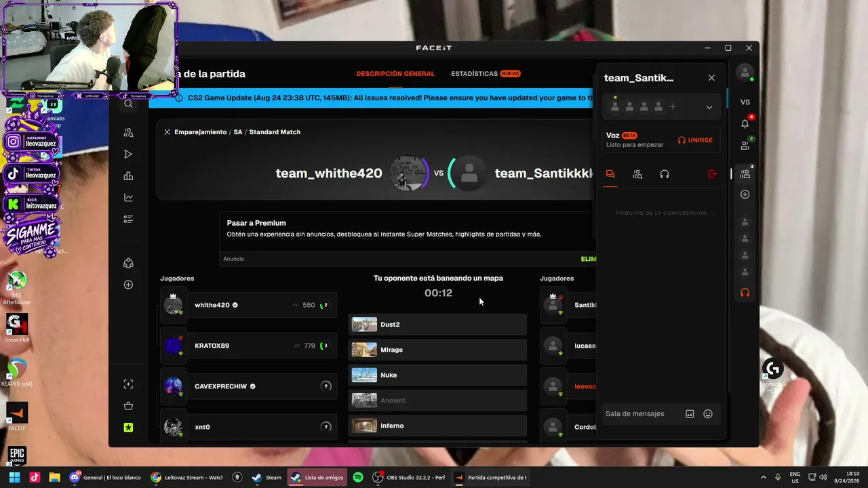Image resolution: width=868 pixels, height=488 pixels.
Task: Click the question mark badge for xnt0
Action: coord(326,427)
